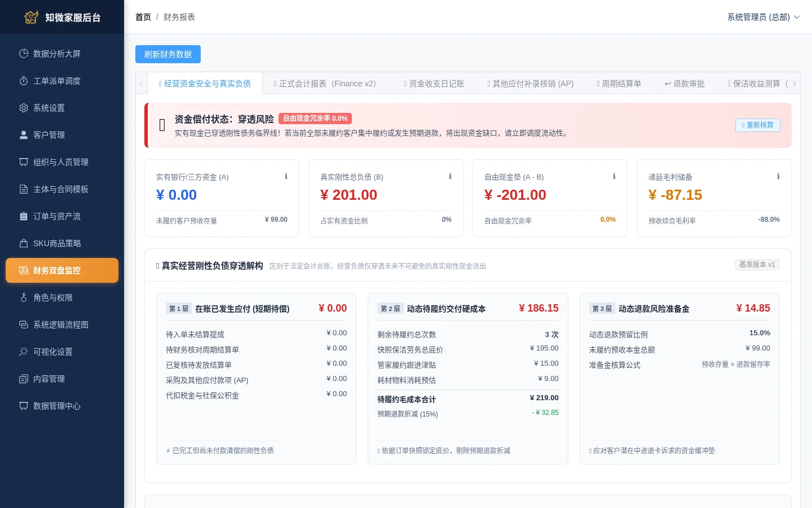The width and height of the screenshot is (812, 508).
Task: Click 首页 breadcrumb link
Action: click(x=143, y=17)
